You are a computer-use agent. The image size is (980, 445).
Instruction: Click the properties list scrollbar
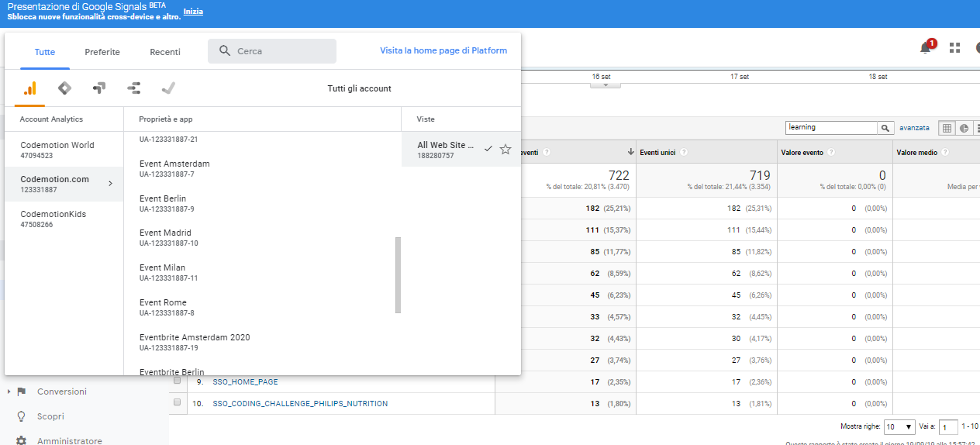(399, 274)
